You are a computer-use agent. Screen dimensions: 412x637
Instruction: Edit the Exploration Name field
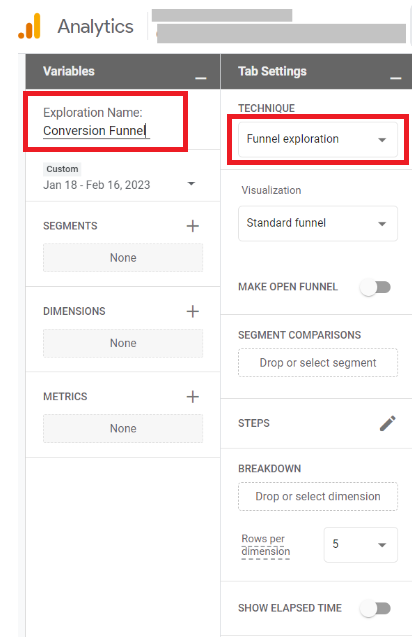[x=96, y=131]
